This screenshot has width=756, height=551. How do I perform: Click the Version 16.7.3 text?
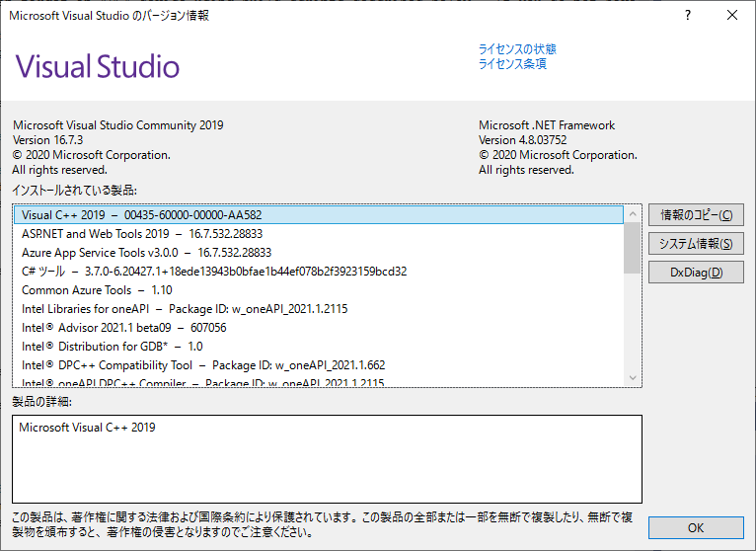tap(47, 140)
